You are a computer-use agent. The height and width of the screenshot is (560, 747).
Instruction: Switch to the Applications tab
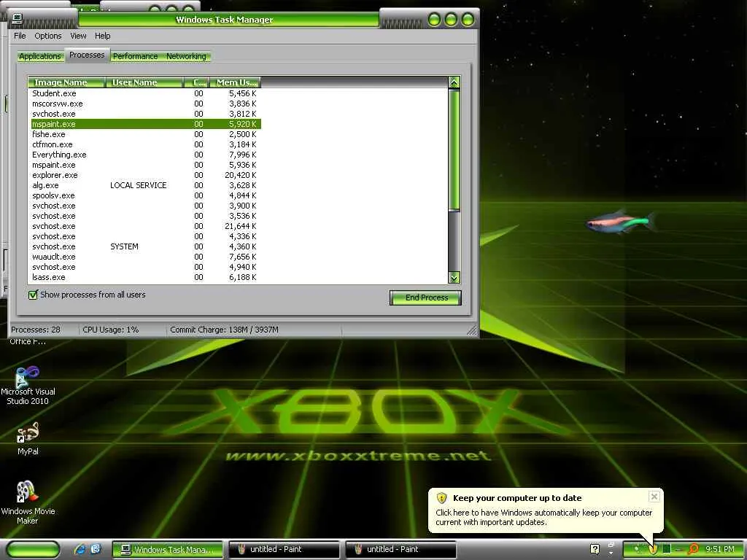[x=40, y=56]
